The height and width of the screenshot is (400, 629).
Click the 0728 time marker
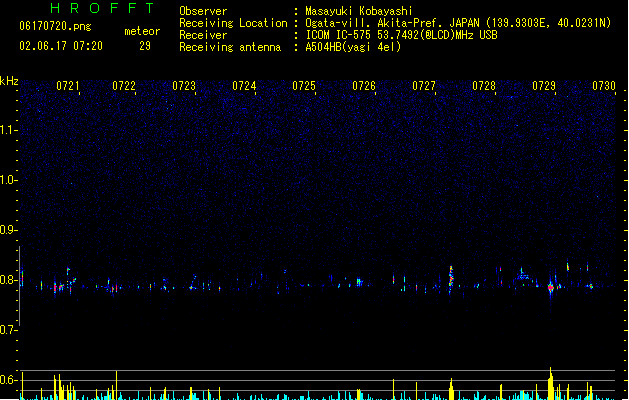click(x=484, y=86)
